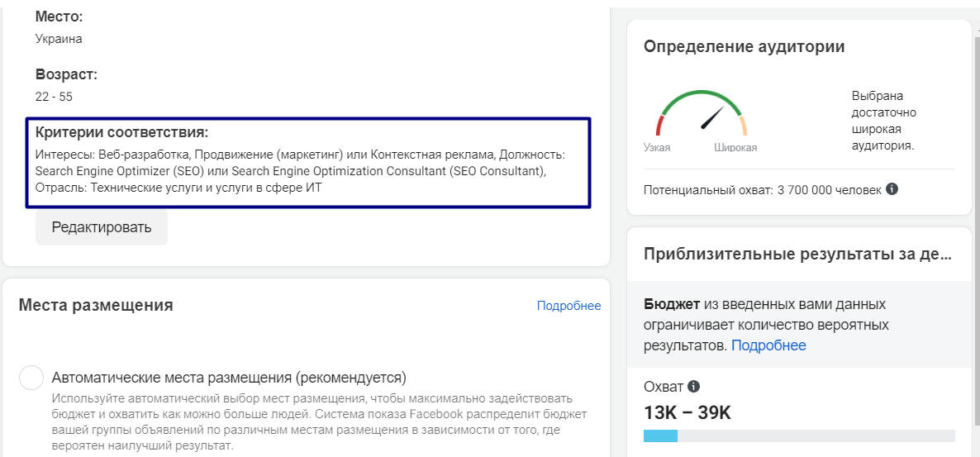Click the blue Охват progress bar
Image resolution: width=980 pixels, height=457 pixels.
coord(660,436)
